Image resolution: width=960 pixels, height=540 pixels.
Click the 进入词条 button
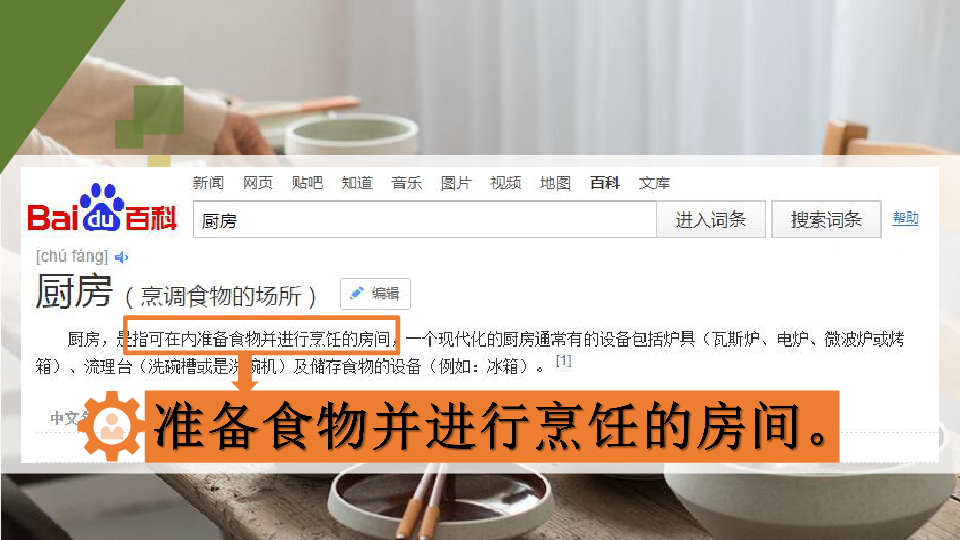coord(711,219)
